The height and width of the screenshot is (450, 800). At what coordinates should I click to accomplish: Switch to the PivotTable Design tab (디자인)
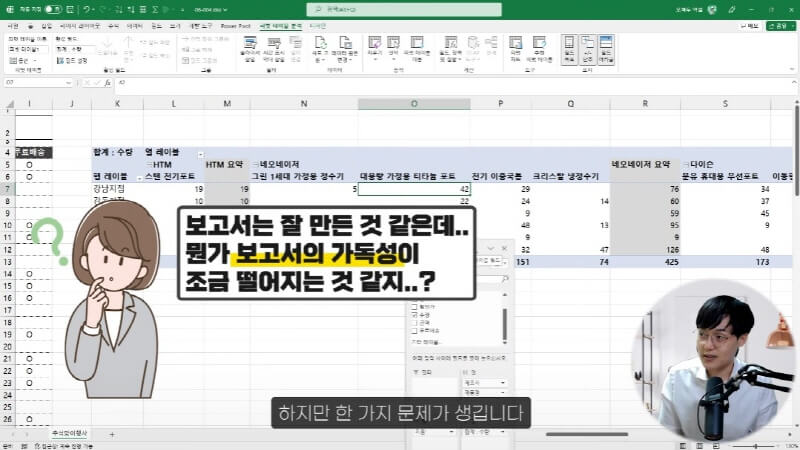point(318,26)
